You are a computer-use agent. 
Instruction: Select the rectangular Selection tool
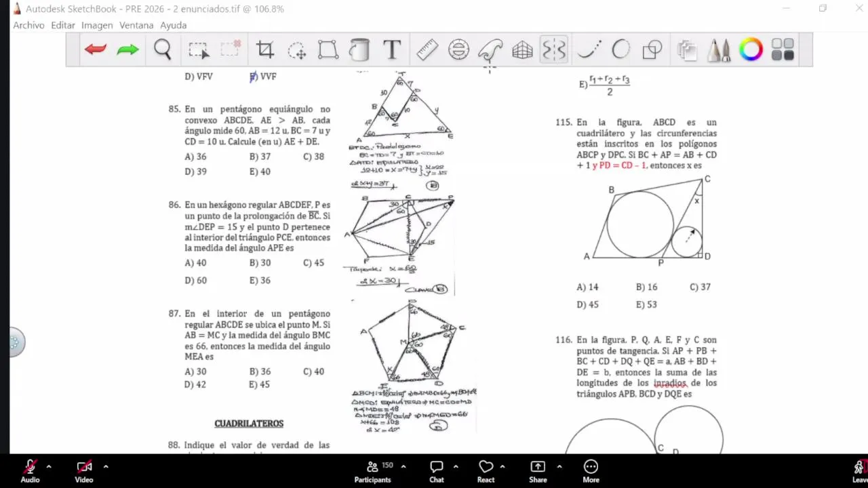click(x=198, y=50)
